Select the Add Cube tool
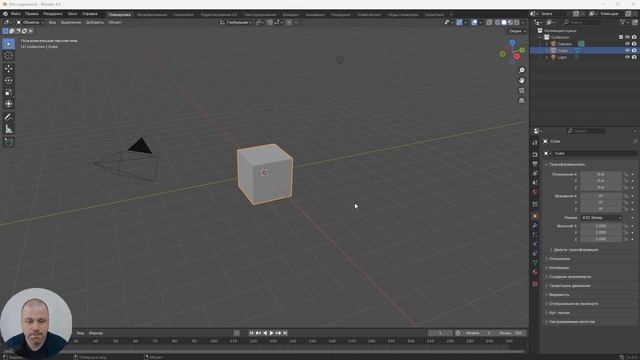The height and width of the screenshot is (360, 640). [x=9, y=142]
